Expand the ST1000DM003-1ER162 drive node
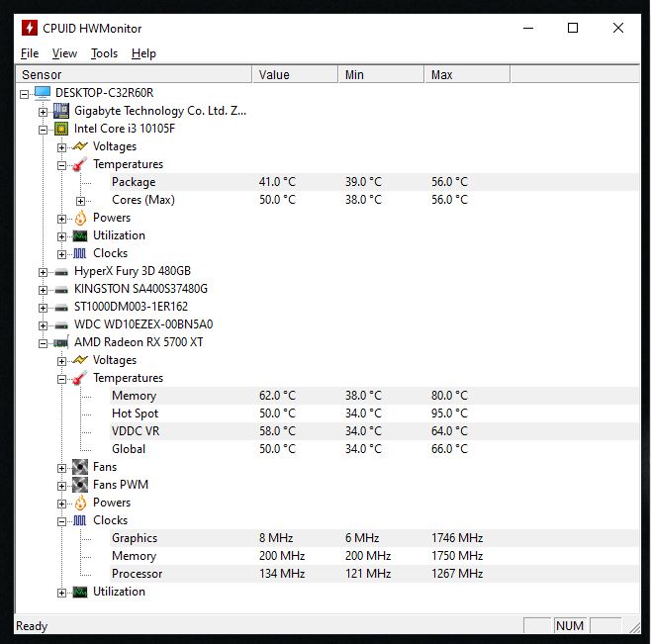This screenshot has width=651, height=644. [x=43, y=308]
